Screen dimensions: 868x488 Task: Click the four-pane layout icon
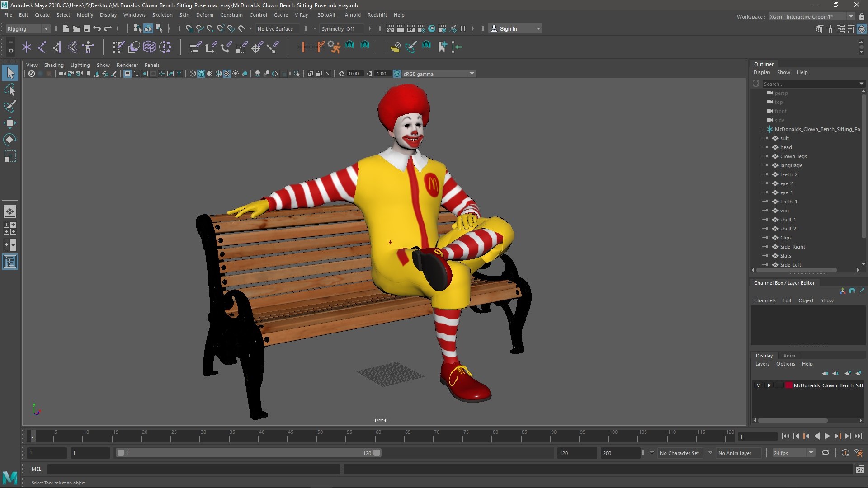10,228
